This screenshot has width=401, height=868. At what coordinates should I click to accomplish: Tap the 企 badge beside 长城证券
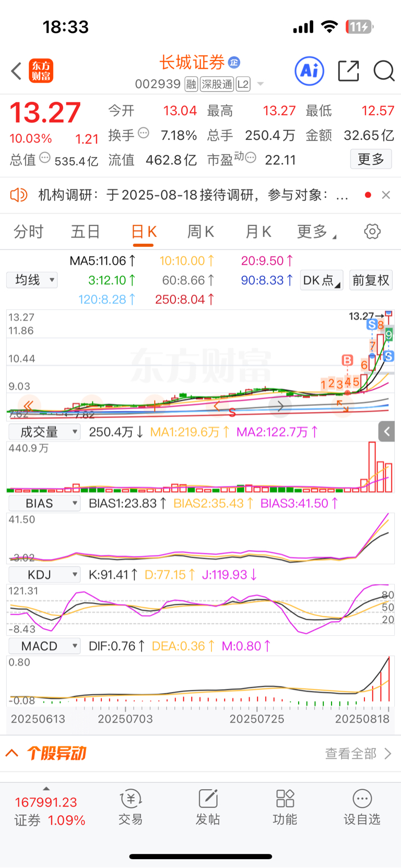pos(234,63)
